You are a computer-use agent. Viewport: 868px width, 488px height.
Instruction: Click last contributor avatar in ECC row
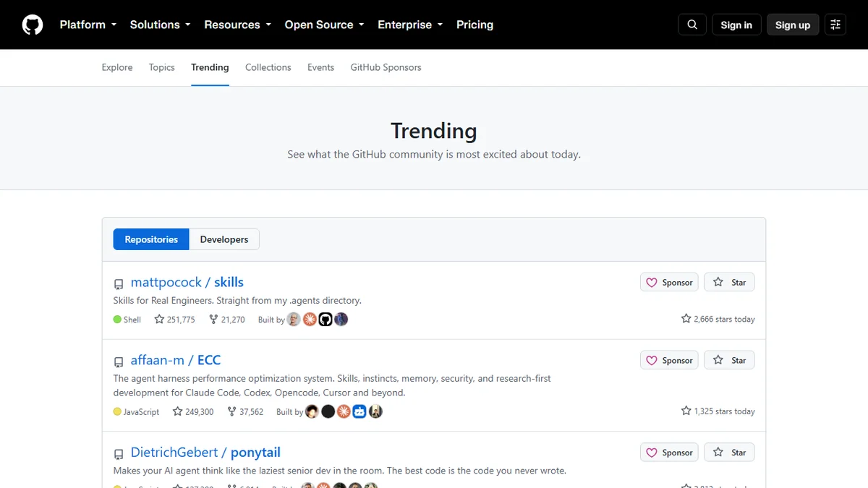click(375, 411)
